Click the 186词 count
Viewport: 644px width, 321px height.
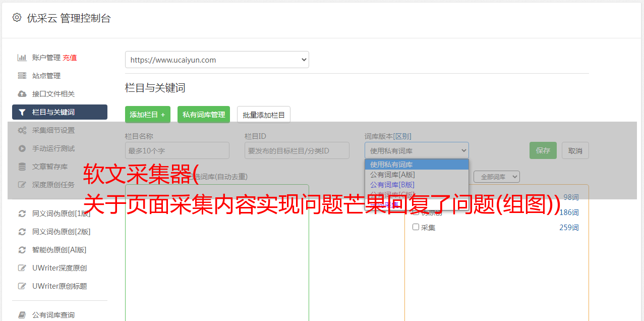coord(569,212)
